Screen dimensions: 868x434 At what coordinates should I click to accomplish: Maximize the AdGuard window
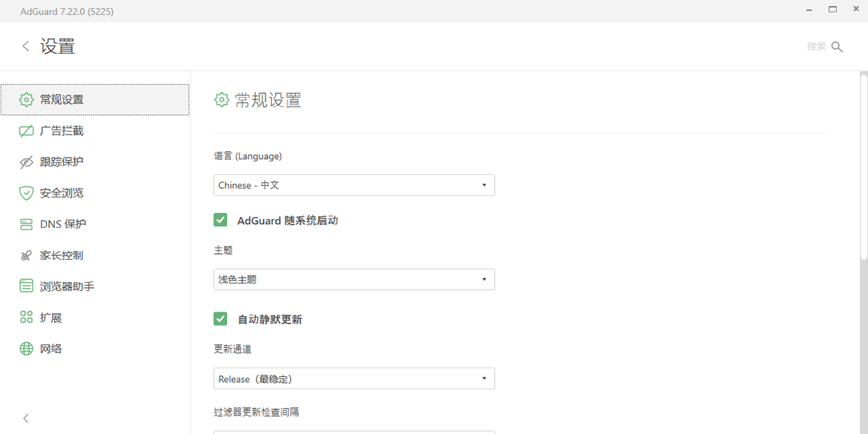click(x=833, y=10)
